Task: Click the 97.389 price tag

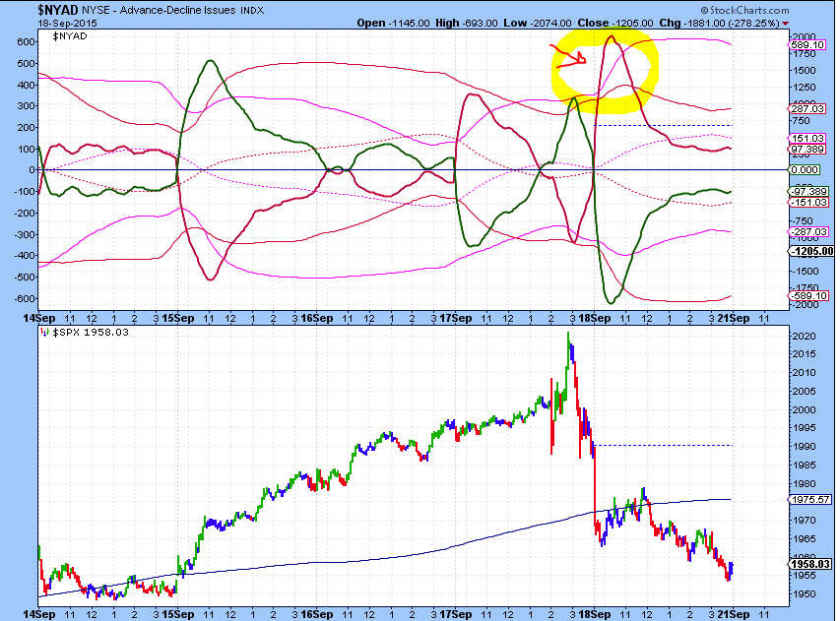Action: pyautogui.click(x=808, y=149)
